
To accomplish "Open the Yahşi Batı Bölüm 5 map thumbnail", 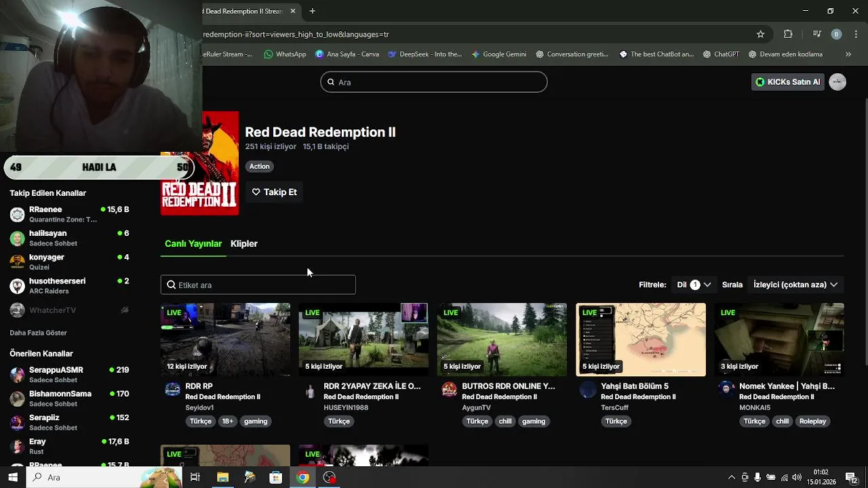I will [x=641, y=340].
